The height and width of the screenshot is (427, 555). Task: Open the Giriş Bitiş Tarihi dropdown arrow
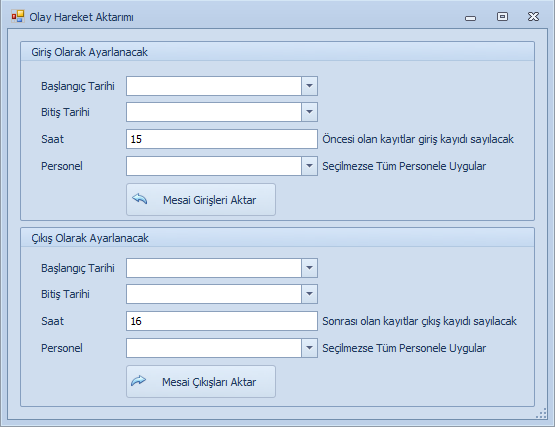pos(309,112)
